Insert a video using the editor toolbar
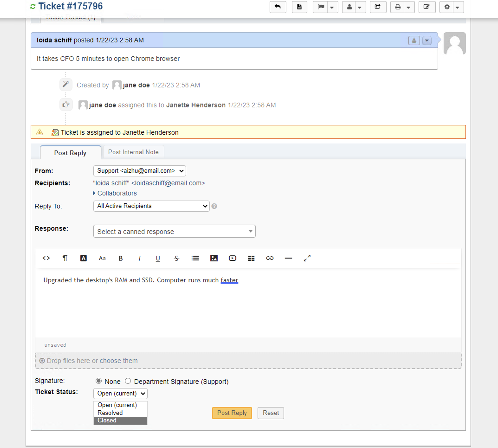Viewport: 498px width, 448px height. click(232, 258)
